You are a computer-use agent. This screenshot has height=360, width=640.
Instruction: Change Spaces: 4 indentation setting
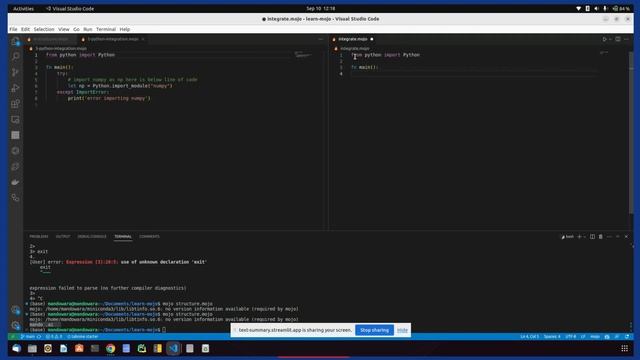pos(552,337)
